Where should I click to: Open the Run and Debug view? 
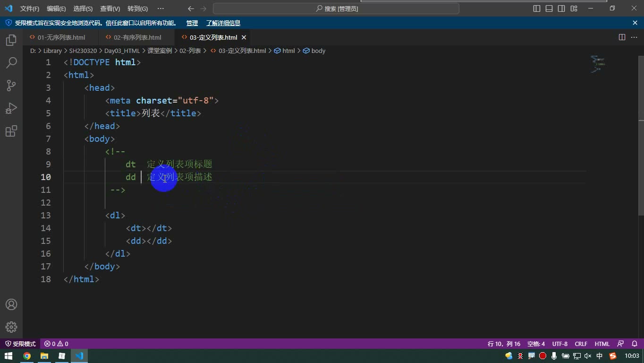coord(11,108)
